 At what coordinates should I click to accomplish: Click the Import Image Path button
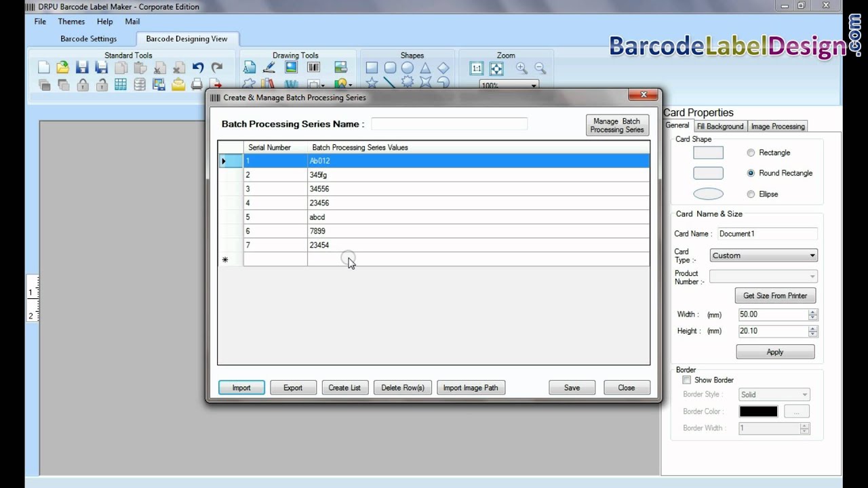(471, 388)
